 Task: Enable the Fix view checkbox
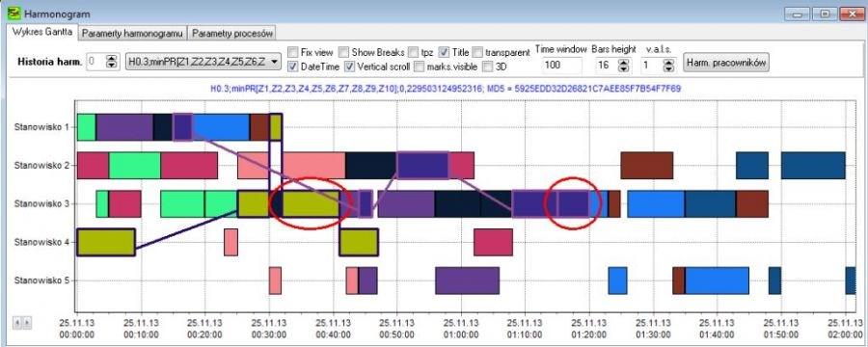(293, 53)
